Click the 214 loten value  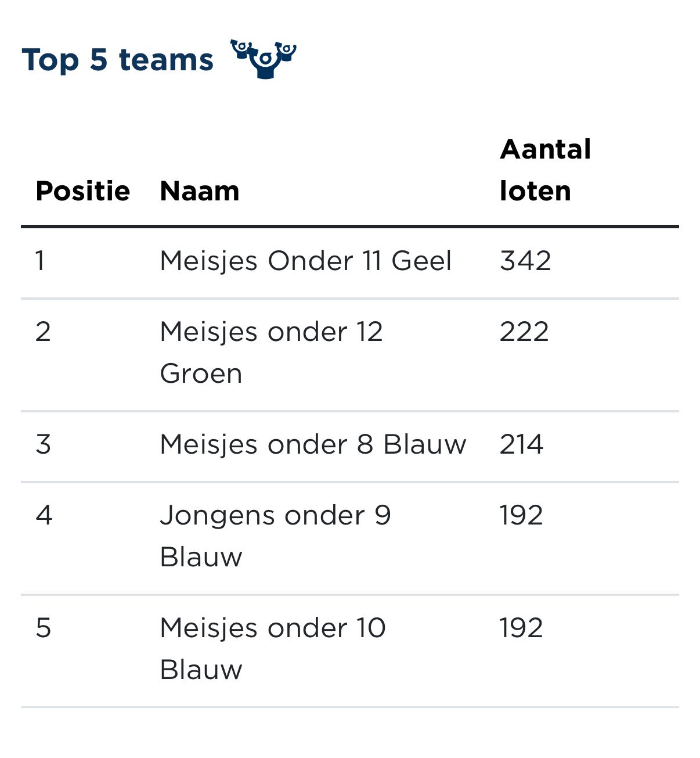pos(521,445)
